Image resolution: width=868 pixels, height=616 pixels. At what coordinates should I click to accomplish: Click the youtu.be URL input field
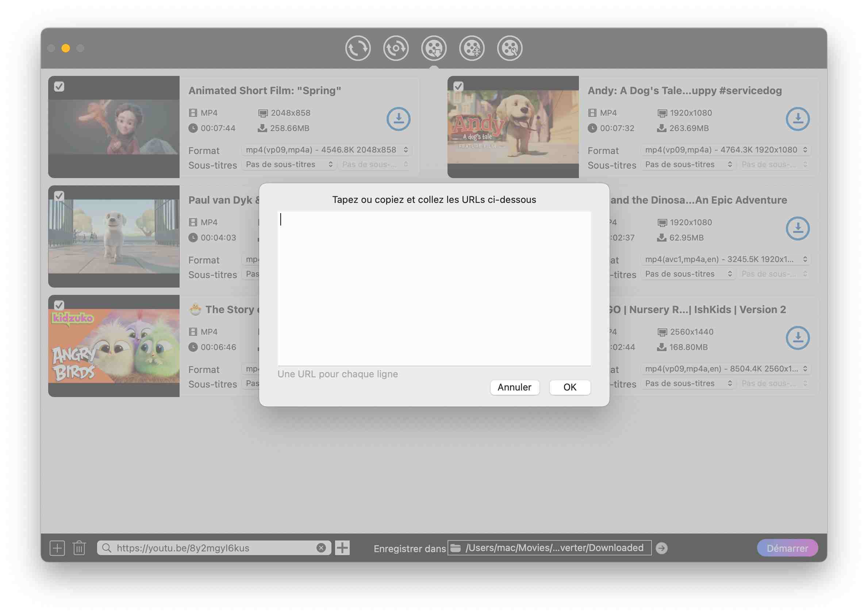[214, 548]
